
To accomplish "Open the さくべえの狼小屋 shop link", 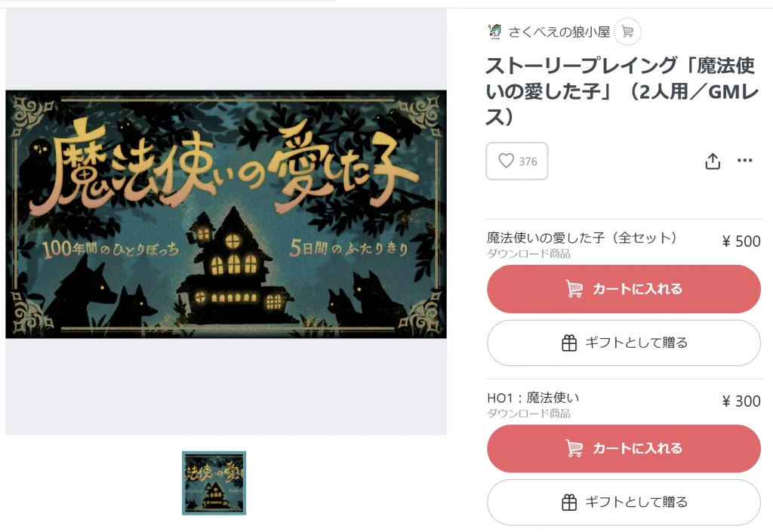I will point(559,32).
